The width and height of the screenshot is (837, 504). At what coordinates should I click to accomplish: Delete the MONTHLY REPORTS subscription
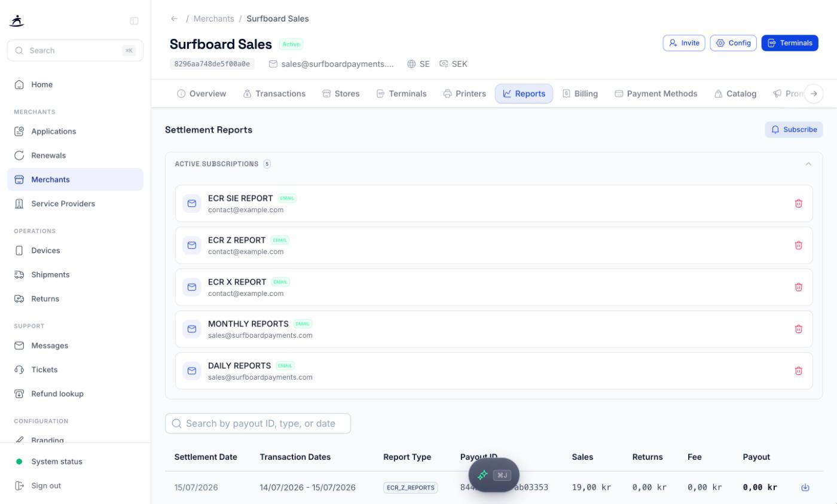798,329
